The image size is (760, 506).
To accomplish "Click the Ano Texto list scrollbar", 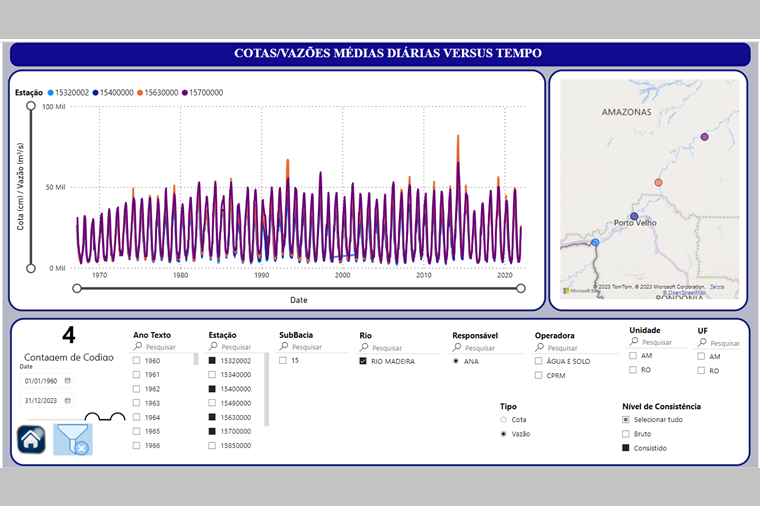I will pos(196,358).
